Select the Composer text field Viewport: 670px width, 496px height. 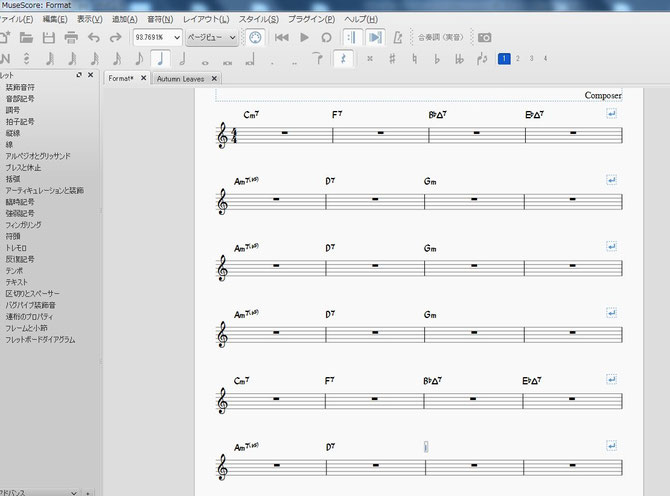[603, 95]
